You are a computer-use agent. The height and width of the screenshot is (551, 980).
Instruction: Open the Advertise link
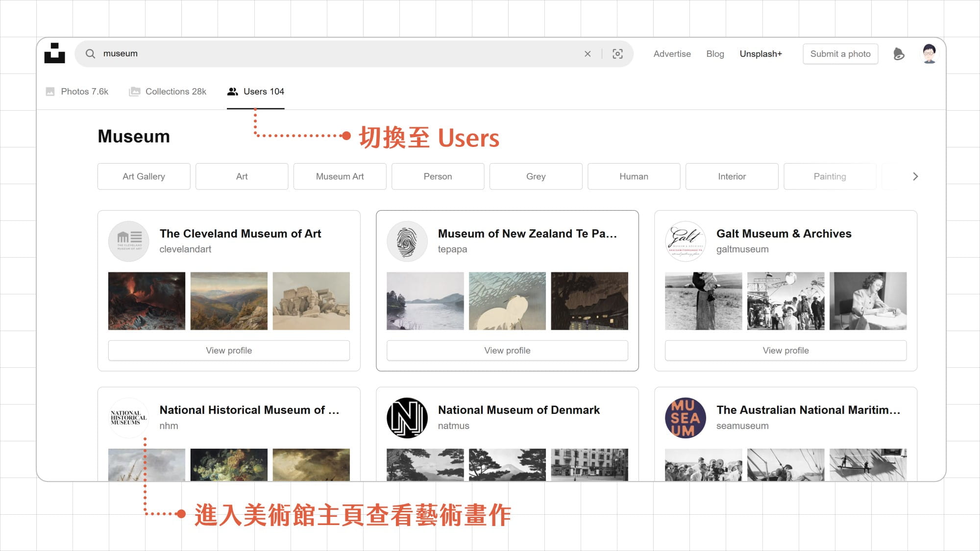click(672, 54)
